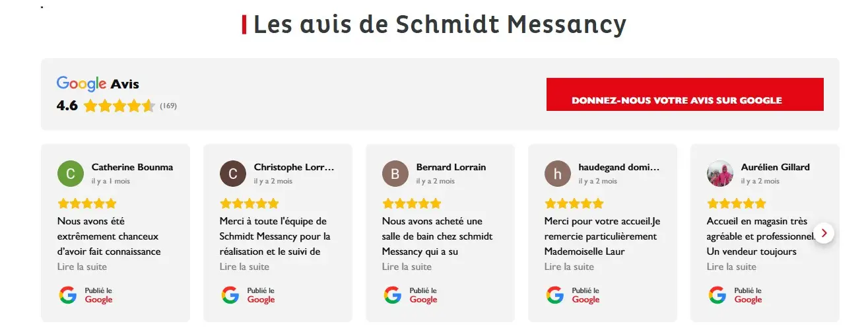Open Aurélien Gillard's profile photo
Screen dimensions: 868x334
coord(720,174)
